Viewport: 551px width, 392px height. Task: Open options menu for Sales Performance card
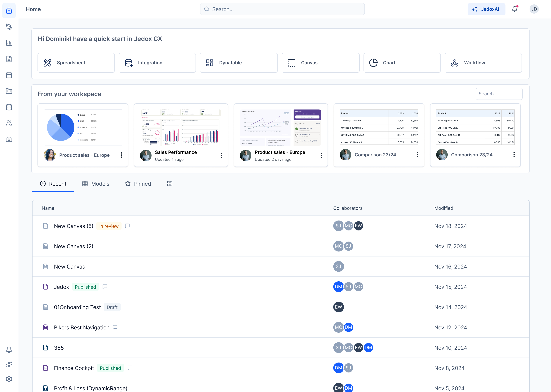coord(221,155)
